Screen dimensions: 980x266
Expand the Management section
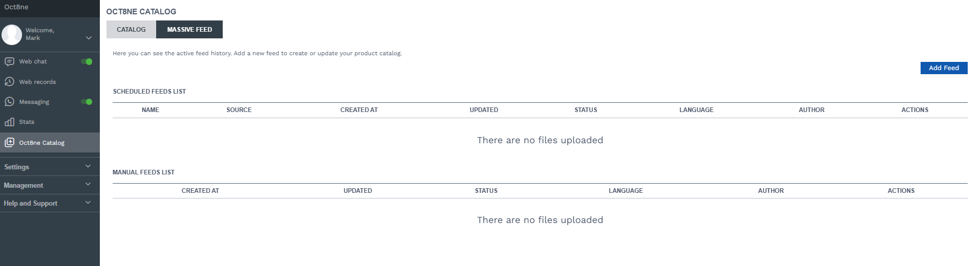coord(50,185)
